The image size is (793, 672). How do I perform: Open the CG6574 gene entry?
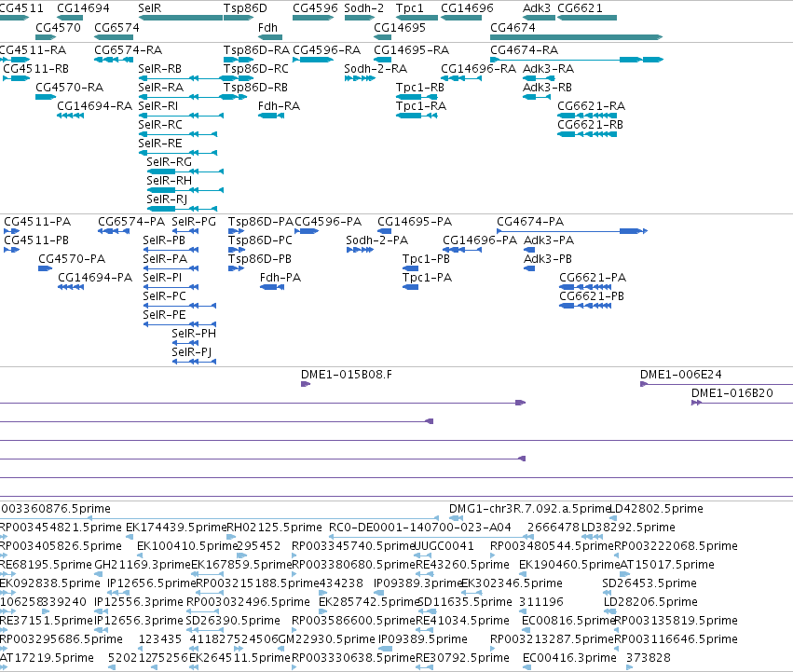[114, 37]
